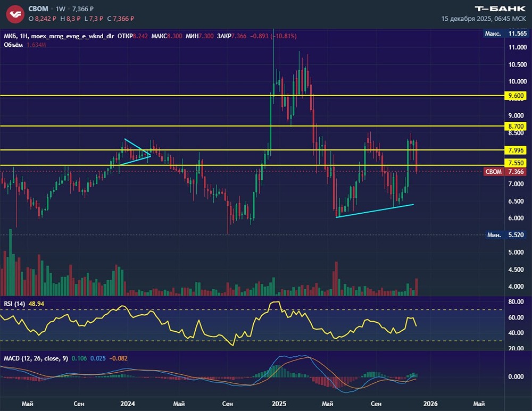Click the red CBOM 7.366 last price tag

coord(505,172)
